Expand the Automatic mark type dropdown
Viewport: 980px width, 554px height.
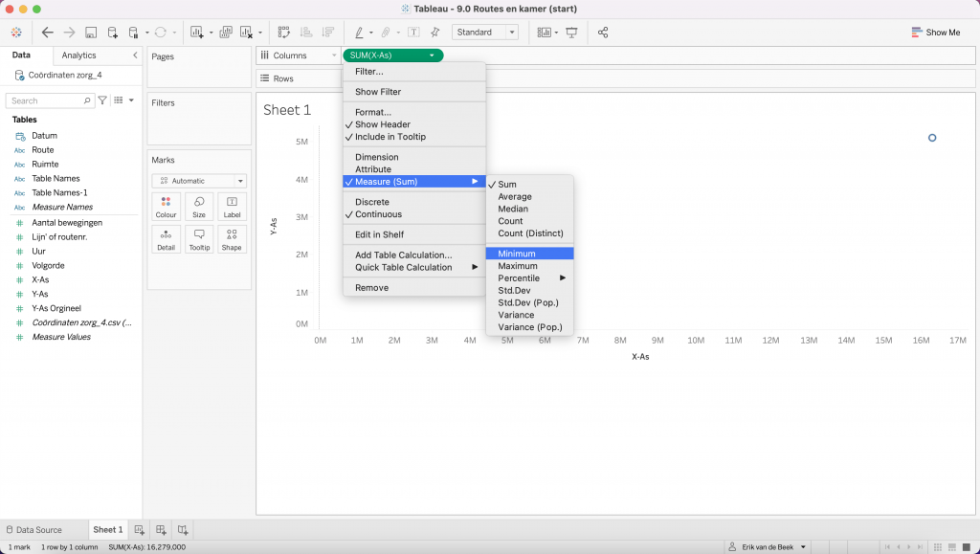(199, 181)
